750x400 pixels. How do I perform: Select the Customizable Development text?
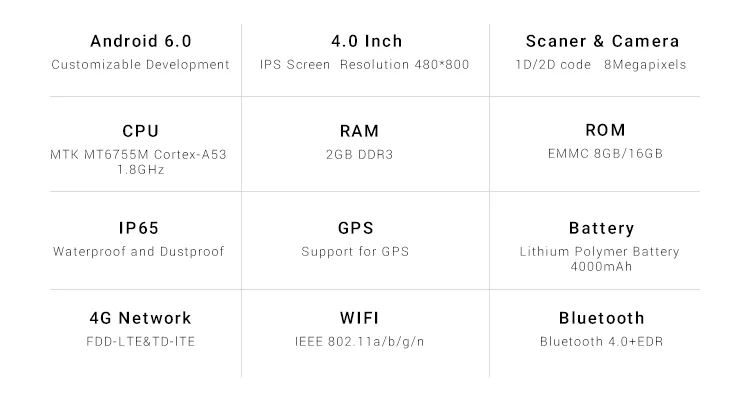pyautogui.click(x=140, y=65)
